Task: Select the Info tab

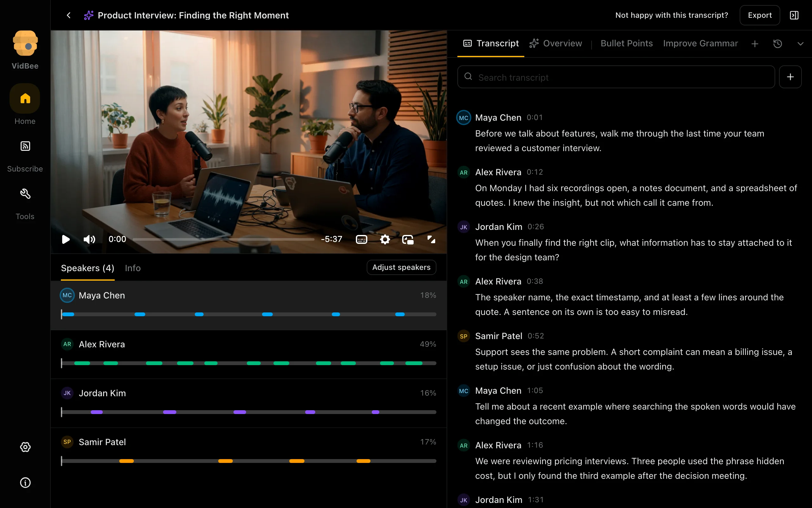Action: click(x=133, y=268)
